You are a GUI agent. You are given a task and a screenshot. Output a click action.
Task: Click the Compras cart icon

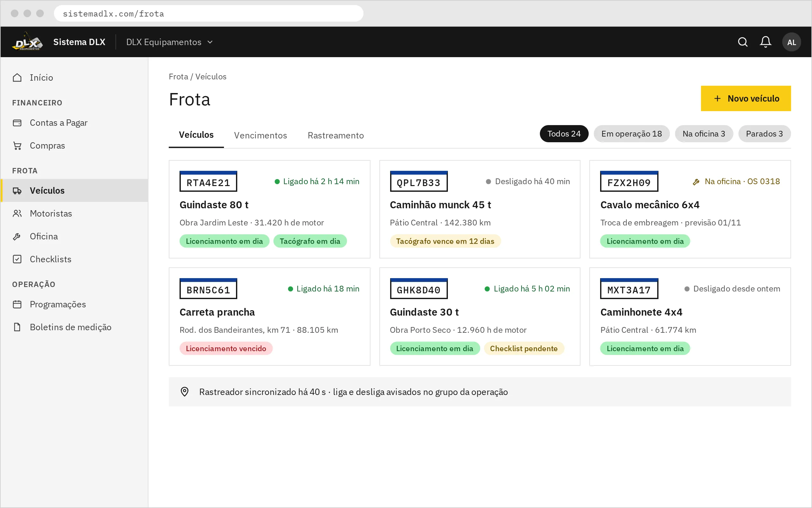(x=17, y=145)
